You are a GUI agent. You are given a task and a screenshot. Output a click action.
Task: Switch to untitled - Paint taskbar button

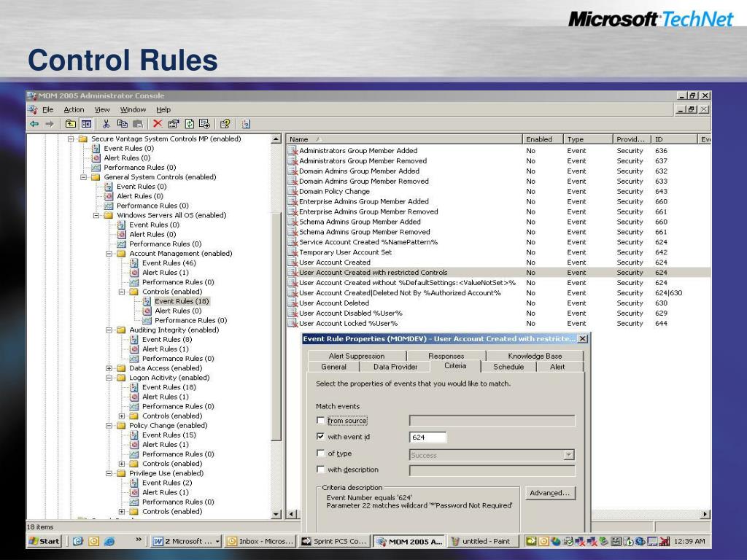pyautogui.click(x=481, y=541)
